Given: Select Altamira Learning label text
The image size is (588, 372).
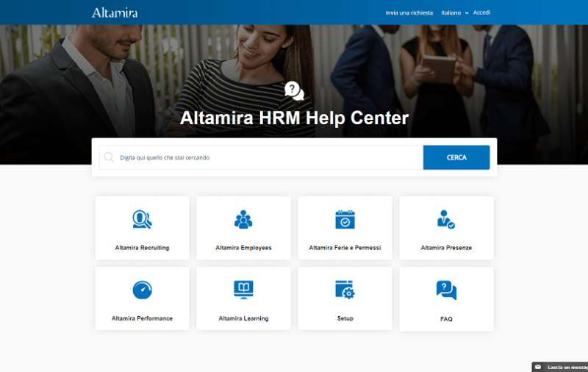Looking at the screenshot, I should [243, 318].
